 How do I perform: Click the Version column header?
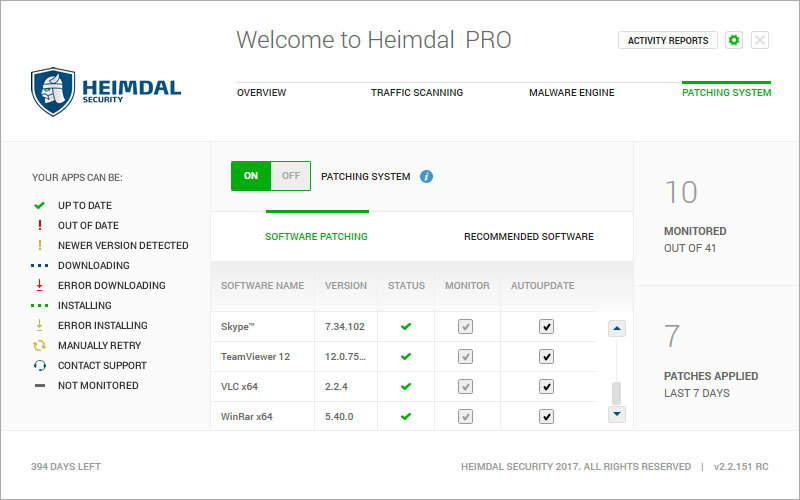[x=345, y=286]
